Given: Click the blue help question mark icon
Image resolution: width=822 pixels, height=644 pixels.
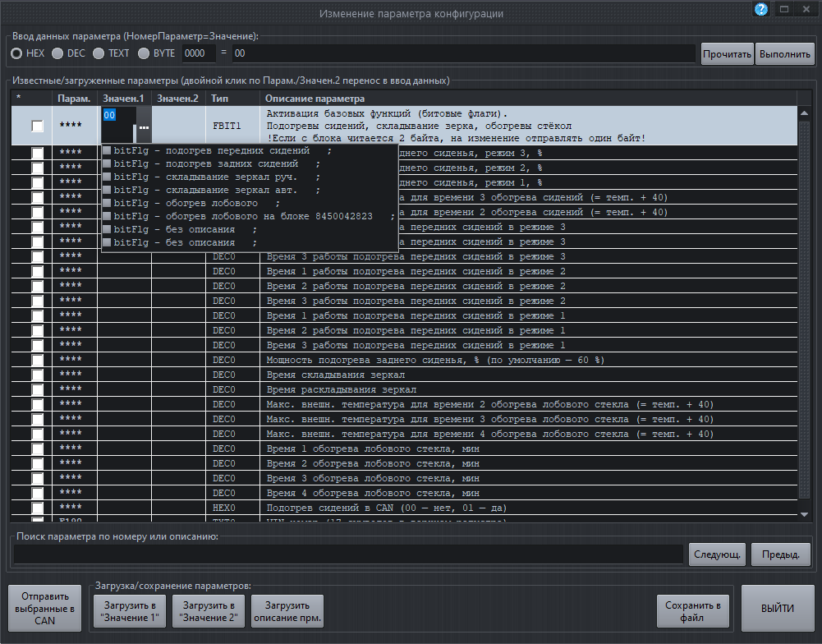Looking at the screenshot, I should [760, 10].
